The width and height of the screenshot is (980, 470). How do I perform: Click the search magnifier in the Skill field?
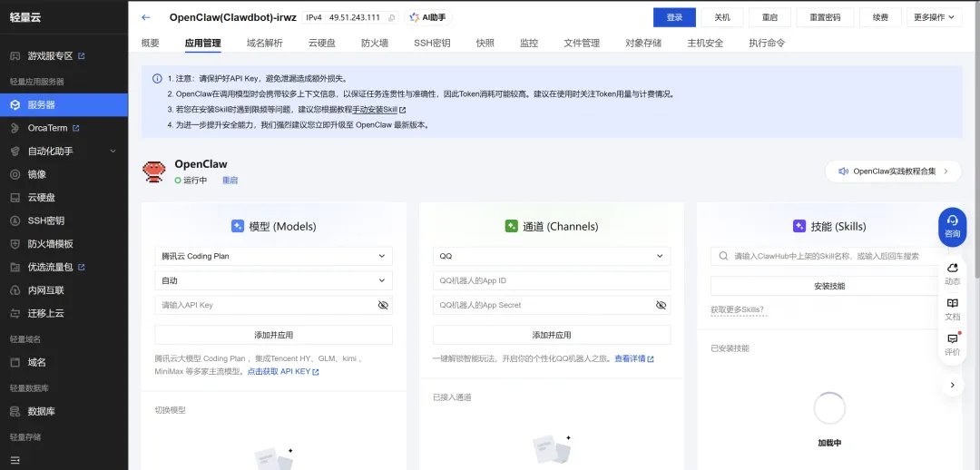click(723, 256)
